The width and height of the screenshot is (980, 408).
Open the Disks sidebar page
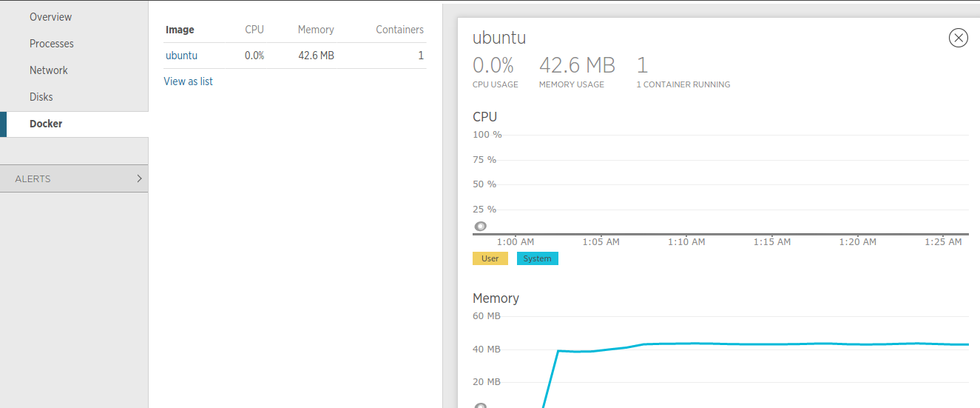[x=41, y=97]
